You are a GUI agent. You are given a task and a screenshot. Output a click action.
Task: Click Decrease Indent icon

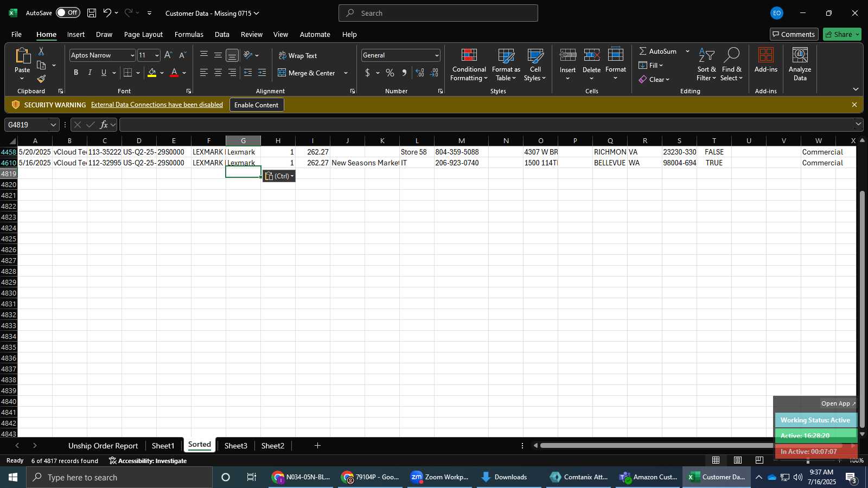coord(248,73)
